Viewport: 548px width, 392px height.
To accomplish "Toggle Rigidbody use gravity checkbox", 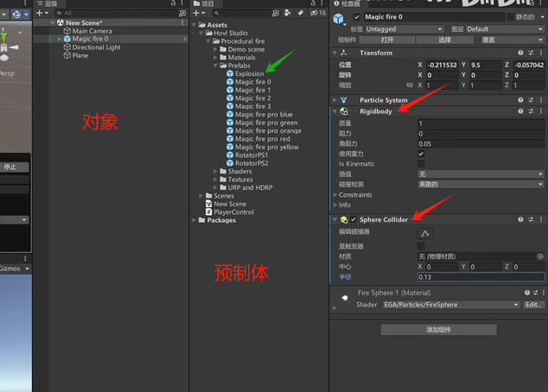I will 421,154.
